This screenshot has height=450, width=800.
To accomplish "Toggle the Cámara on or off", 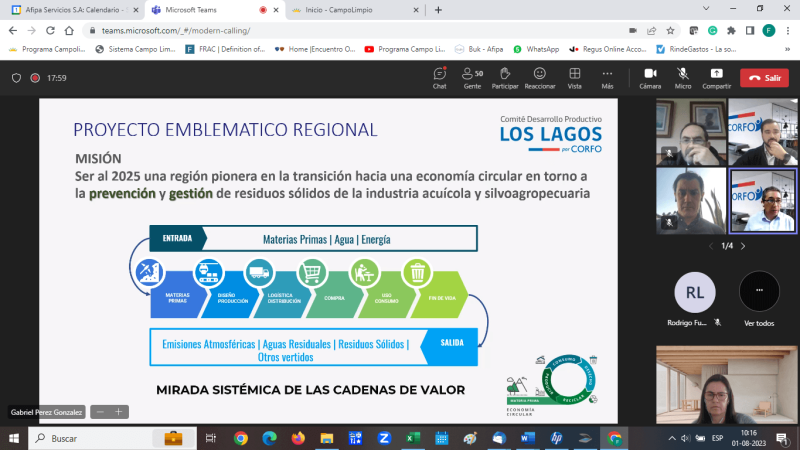I will click(650, 76).
